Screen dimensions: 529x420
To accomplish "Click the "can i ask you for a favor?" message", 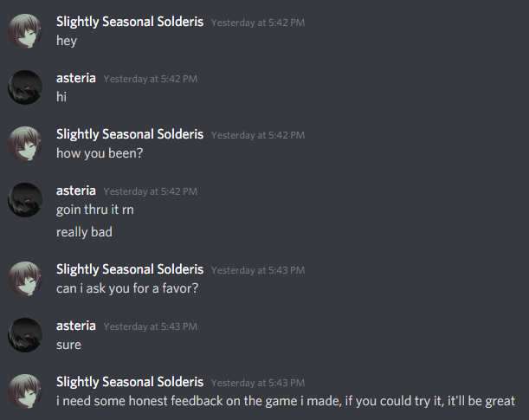I will (127, 288).
